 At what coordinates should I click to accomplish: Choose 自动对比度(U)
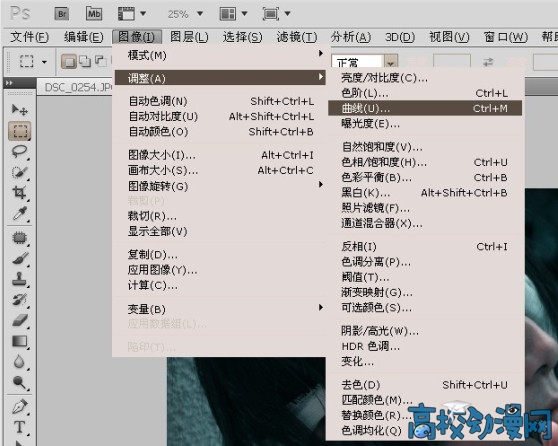[x=219, y=116]
